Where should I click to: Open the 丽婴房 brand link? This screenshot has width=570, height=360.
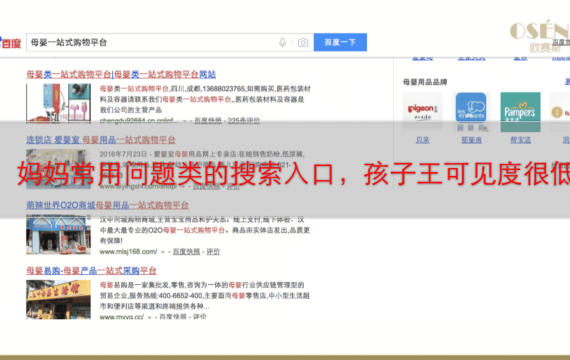471,140
